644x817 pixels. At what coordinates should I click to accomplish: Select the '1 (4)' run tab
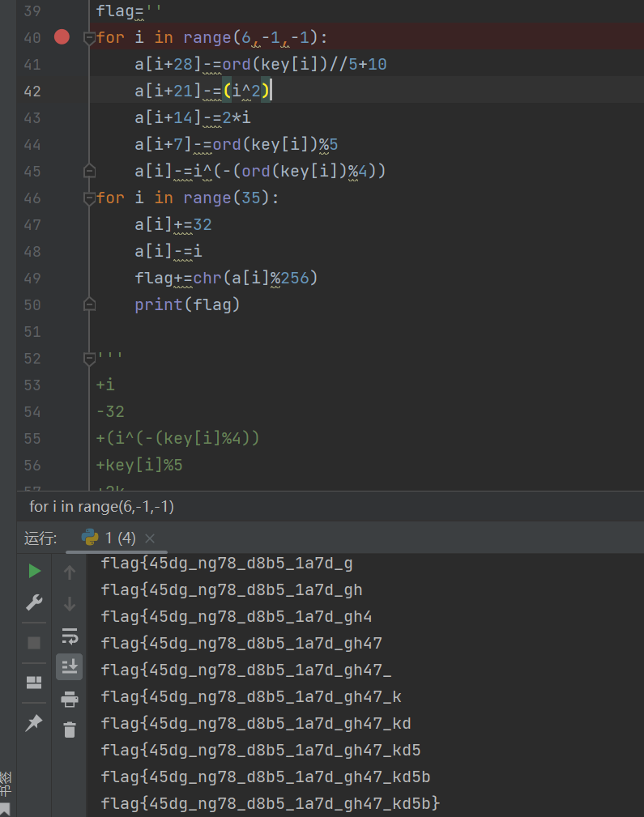(x=109, y=538)
